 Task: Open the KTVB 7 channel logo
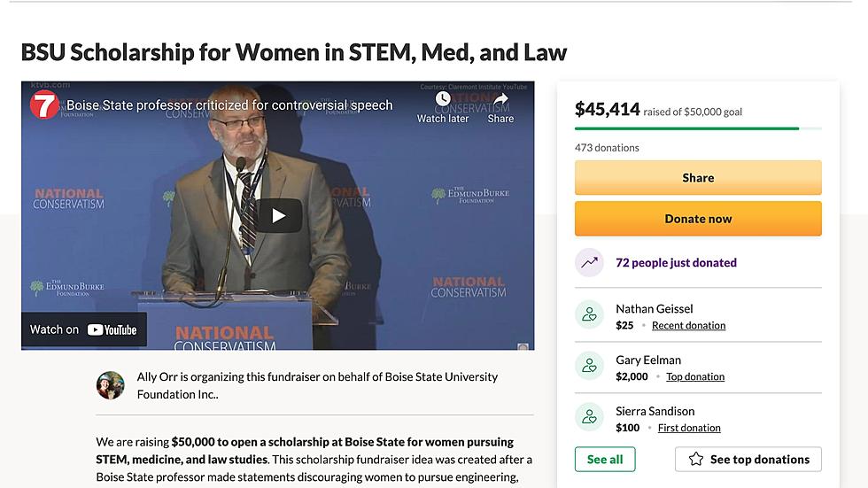click(43, 105)
